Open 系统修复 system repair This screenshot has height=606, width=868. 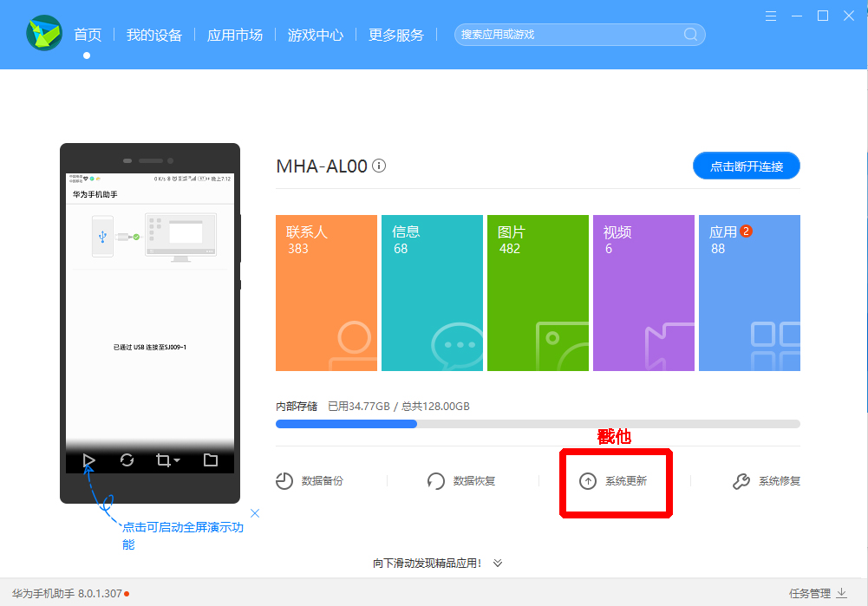point(767,481)
